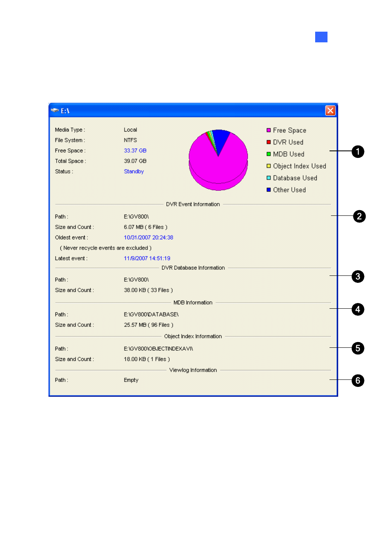Image resolution: width=392 pixels, height=555 pixels.
Task: Click the Status value Standby
Action: pyautogui.click(x=134, y=171)
